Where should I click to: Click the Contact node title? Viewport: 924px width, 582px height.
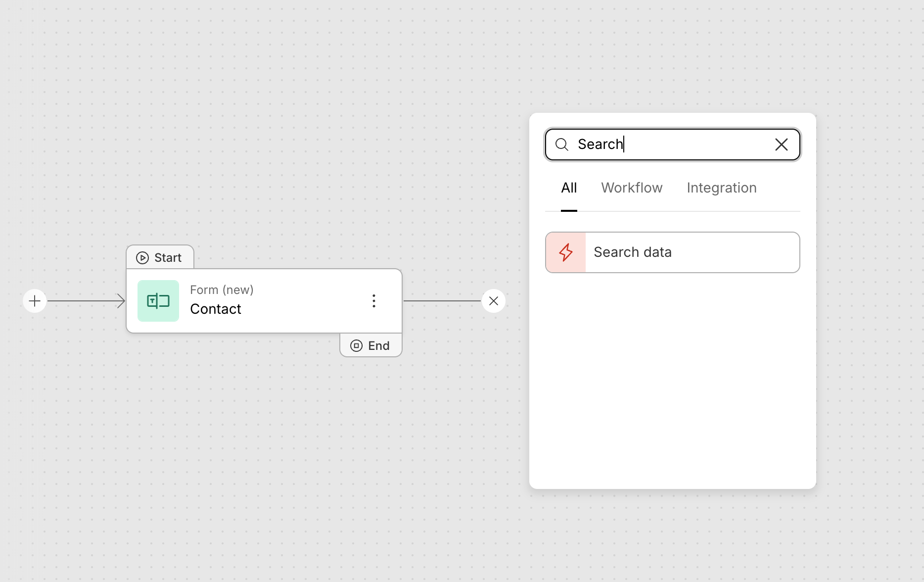216,309
